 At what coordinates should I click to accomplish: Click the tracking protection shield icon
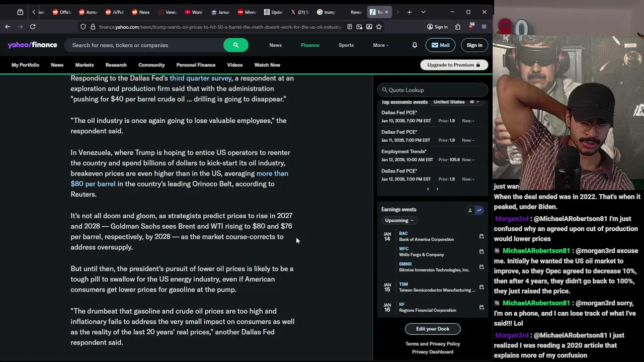point(83,27)
